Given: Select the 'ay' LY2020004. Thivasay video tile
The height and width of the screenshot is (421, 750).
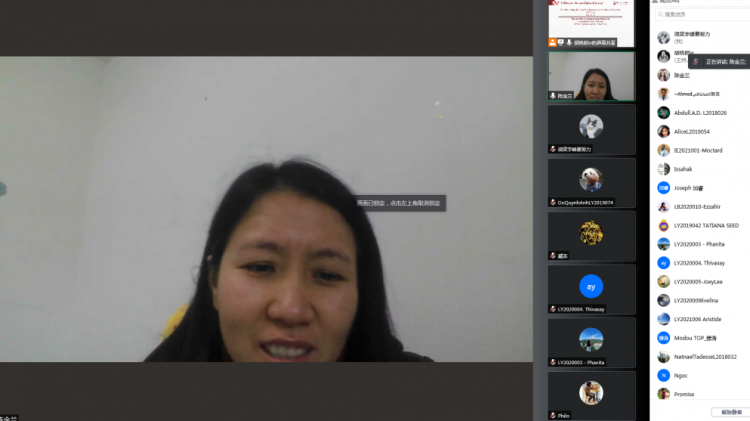Looking at the screenshot, I should coord(591,289).
